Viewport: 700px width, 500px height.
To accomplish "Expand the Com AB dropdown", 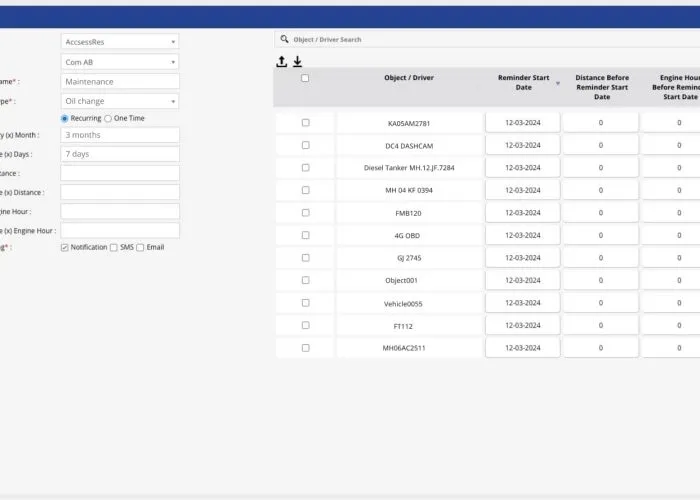I will pos(120,62).
